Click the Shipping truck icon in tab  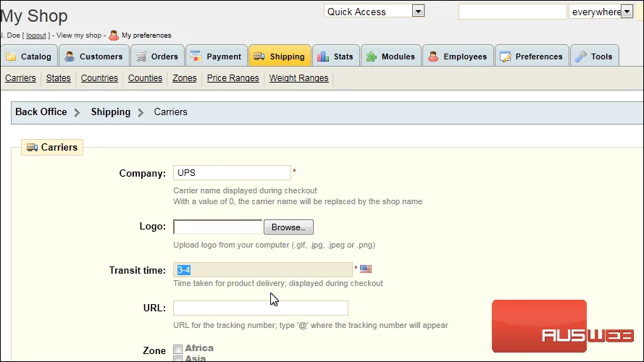point(259,56)
